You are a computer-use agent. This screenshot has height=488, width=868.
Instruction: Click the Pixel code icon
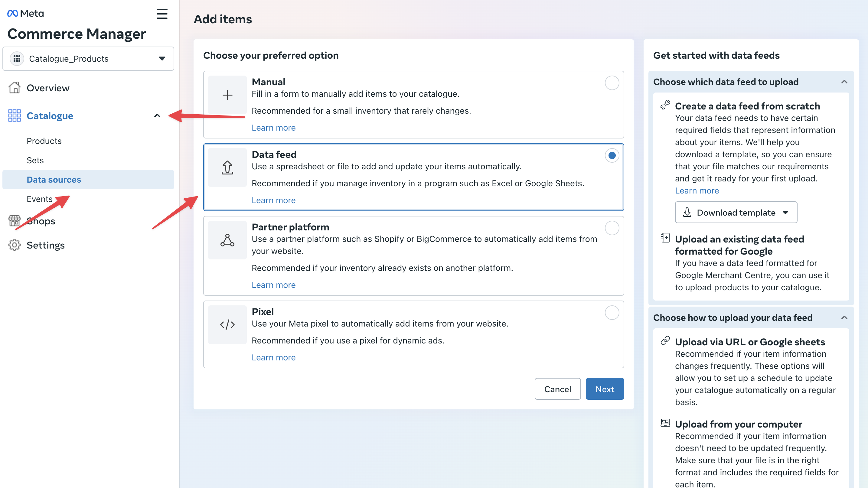tap(227, 324)
